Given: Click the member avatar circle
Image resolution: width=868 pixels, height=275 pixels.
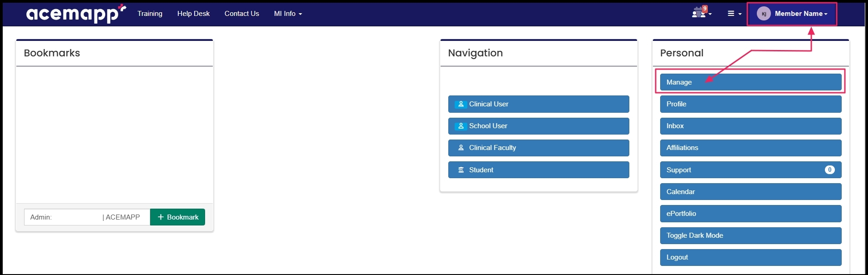Looking at the screenshot, I should coord(764,14).
